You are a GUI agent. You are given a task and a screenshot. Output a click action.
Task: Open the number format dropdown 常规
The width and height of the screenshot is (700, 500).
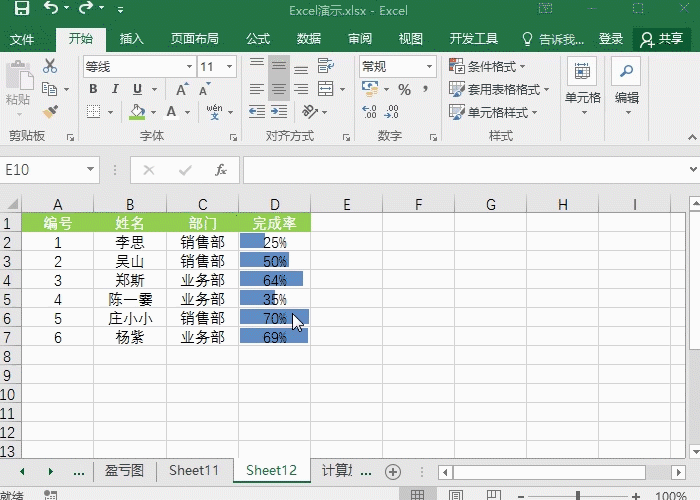coord(429,67)
